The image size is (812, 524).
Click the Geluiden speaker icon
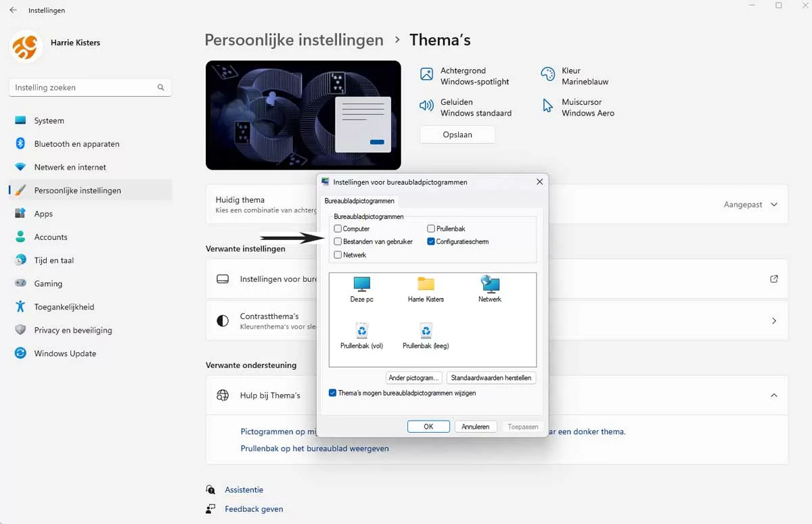tap(426, 105)
